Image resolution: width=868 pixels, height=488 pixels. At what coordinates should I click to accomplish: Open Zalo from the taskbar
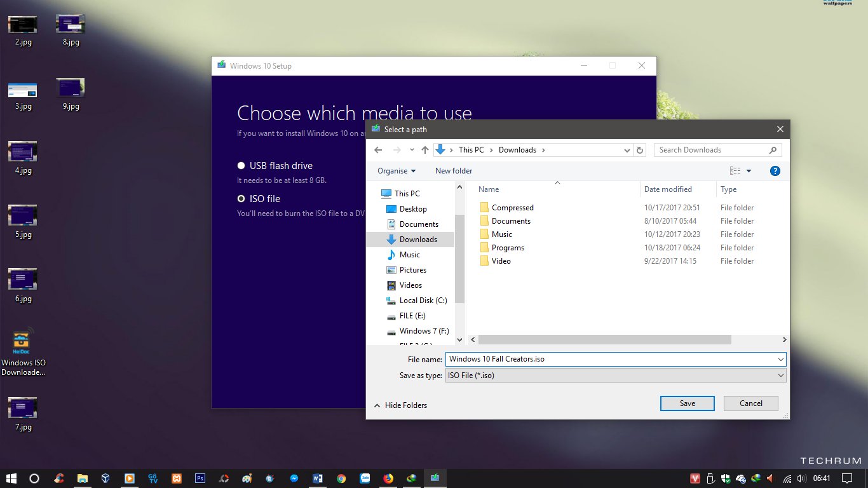pyautogui.click(x=365, y=478)
